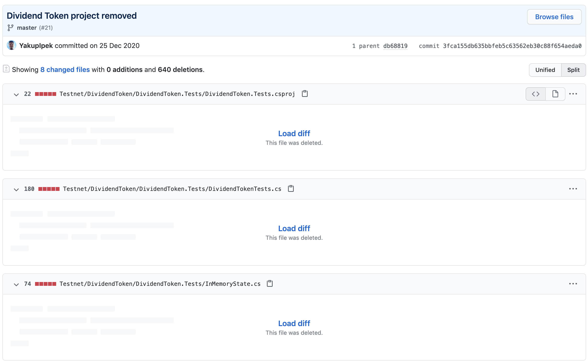Click YakupIpek's avatar image
Viewport: 588px width, 364px height.
[x=11, y=45]
